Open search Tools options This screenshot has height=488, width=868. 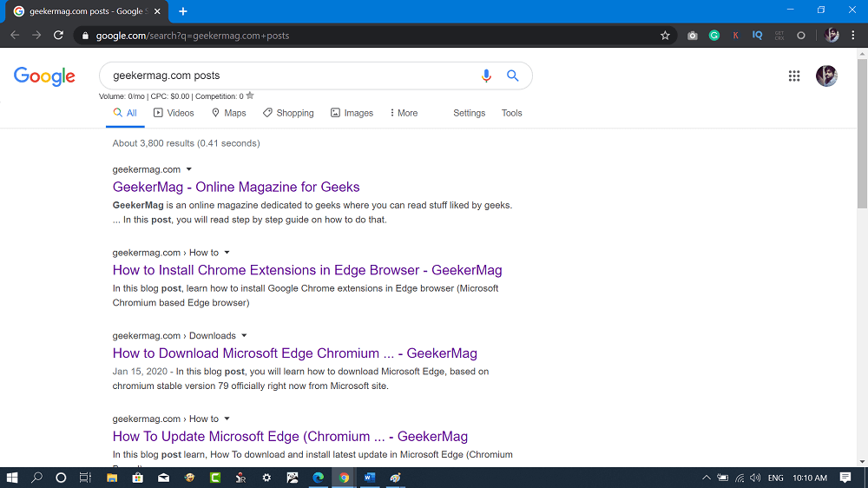tap(511, 113)
